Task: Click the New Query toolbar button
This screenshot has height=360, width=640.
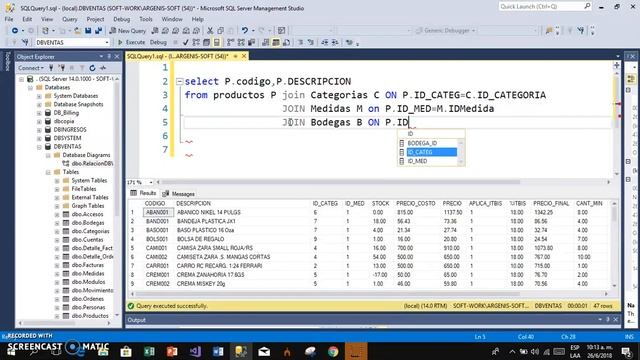Action: [127, 31]
